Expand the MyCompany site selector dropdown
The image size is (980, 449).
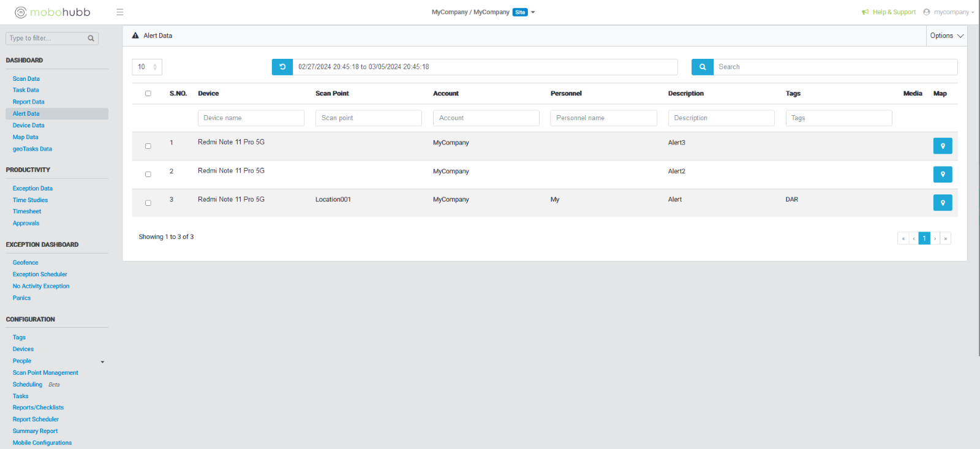coord(533,12)
